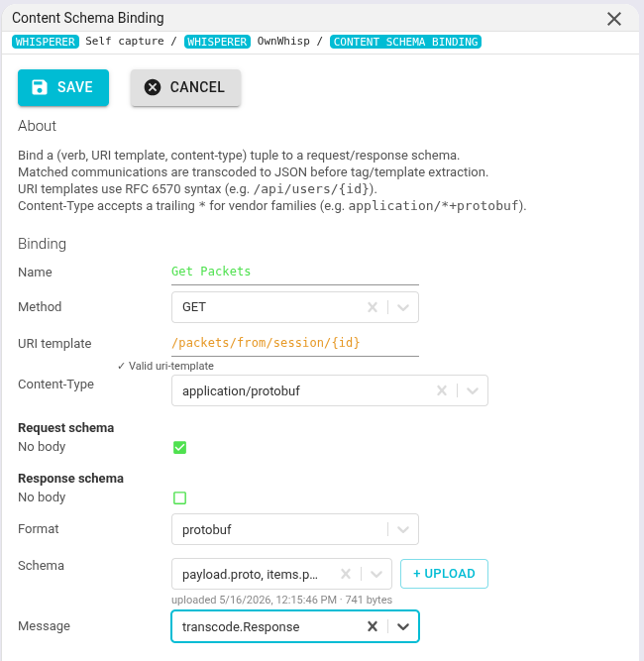Uncheck Request schema No body checkbox
644x661 pixels.
[x=180, y=447]
